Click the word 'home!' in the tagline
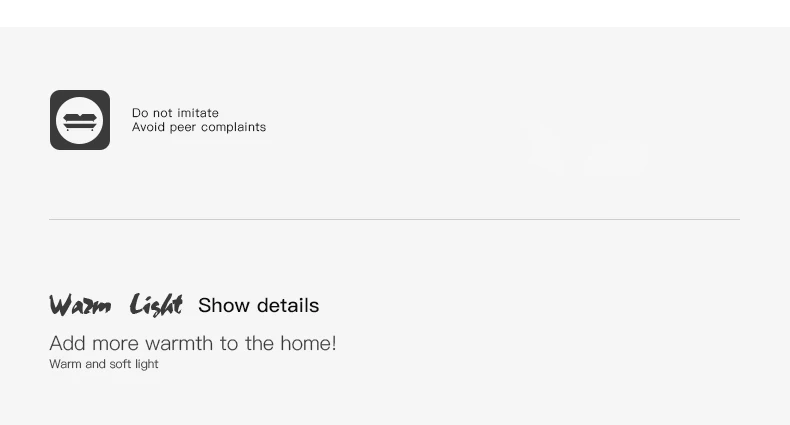The image size is (790, 425). (x=308, y=343)
